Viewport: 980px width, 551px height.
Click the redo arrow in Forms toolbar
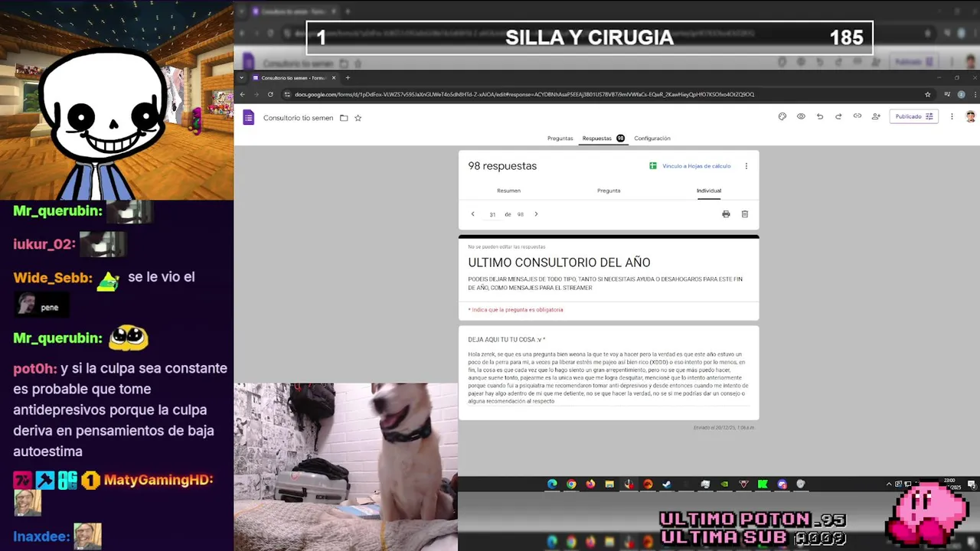pyautogui.click(x=838, y=116)
